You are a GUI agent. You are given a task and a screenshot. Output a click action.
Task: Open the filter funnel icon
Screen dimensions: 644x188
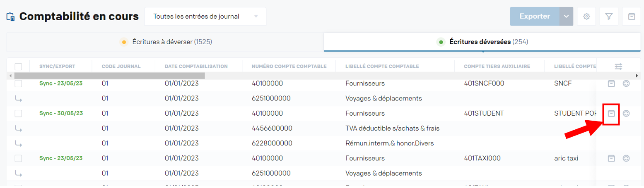point(609,17)
